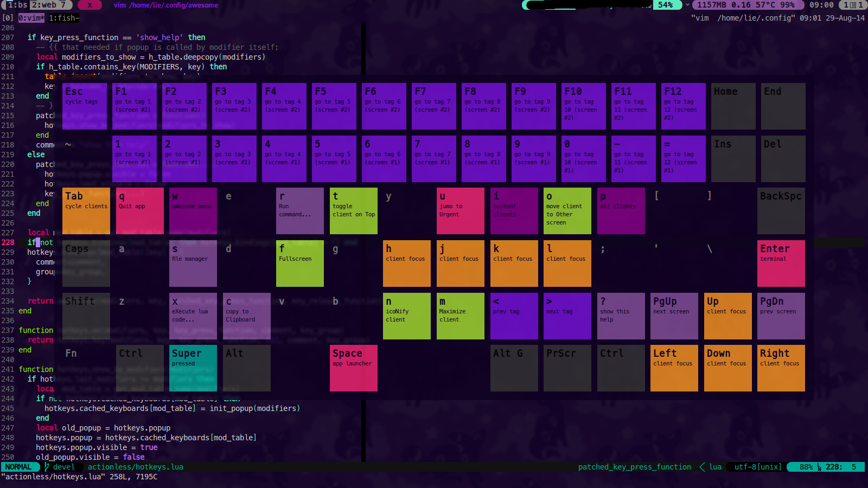This screenshot has height=488, width=868.
Task: Click the PgUp next screen tile
Action: (x=674, y=316)
